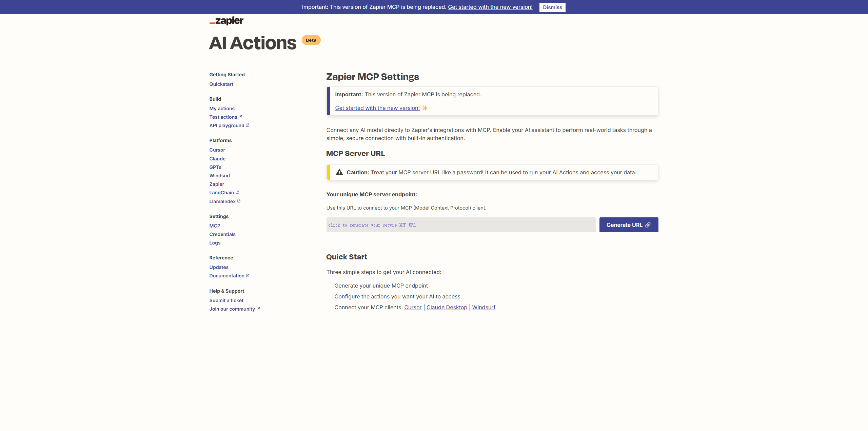Open GPTs platform page
The width and height of the screenshot is (868, 431).
tap(215, 167)
